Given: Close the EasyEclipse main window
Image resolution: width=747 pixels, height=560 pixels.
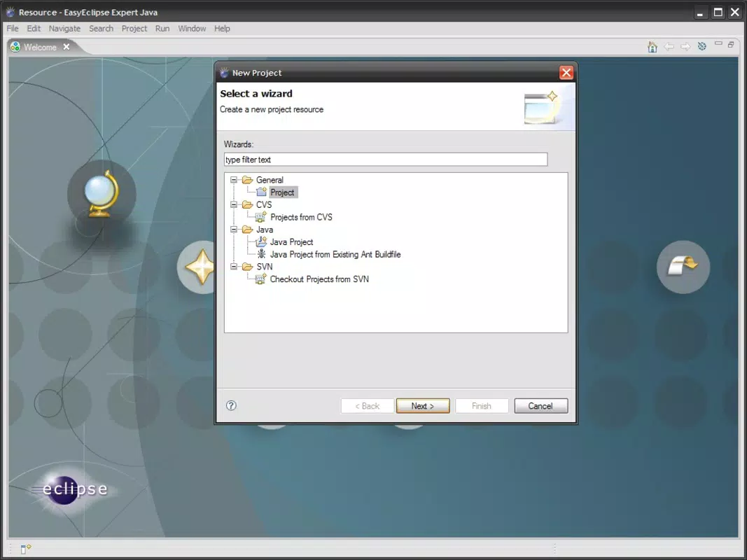Looking at the screenshot, I should point(735,13).
